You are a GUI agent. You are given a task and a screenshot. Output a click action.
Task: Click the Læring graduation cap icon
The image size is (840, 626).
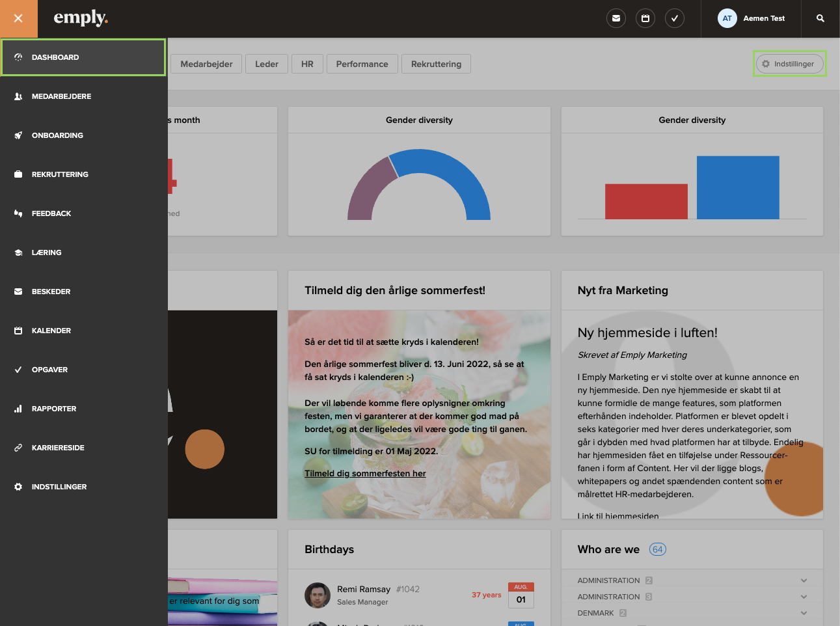click(x=18, y=252)
